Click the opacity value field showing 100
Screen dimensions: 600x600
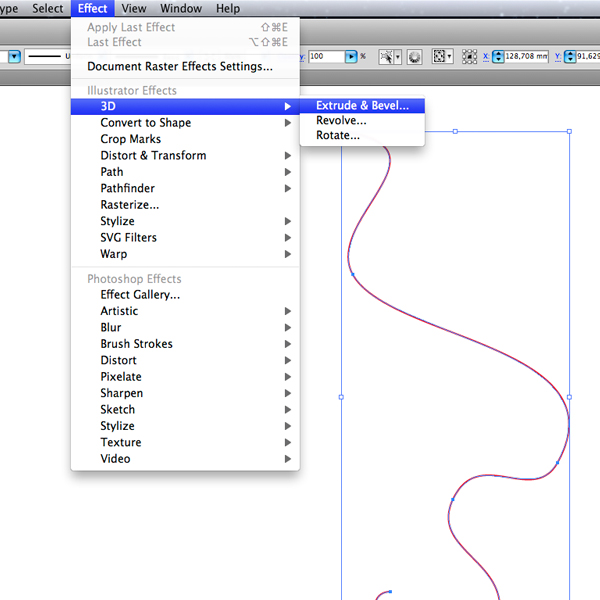326,57
